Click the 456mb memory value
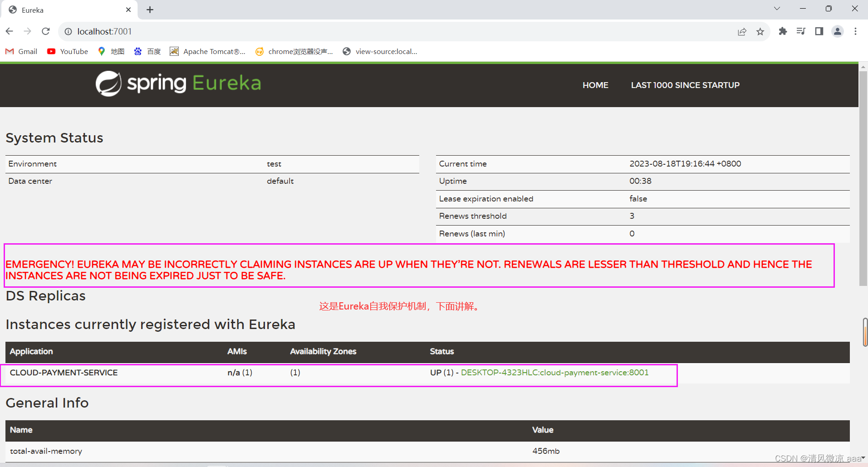Viewport: 868px width, 467px height. pyautogui.click(x=546, y=451)
